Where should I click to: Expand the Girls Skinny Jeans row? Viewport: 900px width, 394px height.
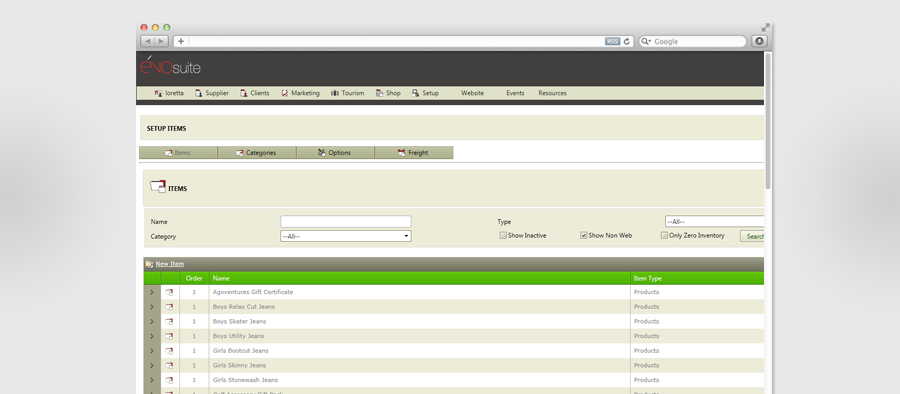[x=152, y=365]
